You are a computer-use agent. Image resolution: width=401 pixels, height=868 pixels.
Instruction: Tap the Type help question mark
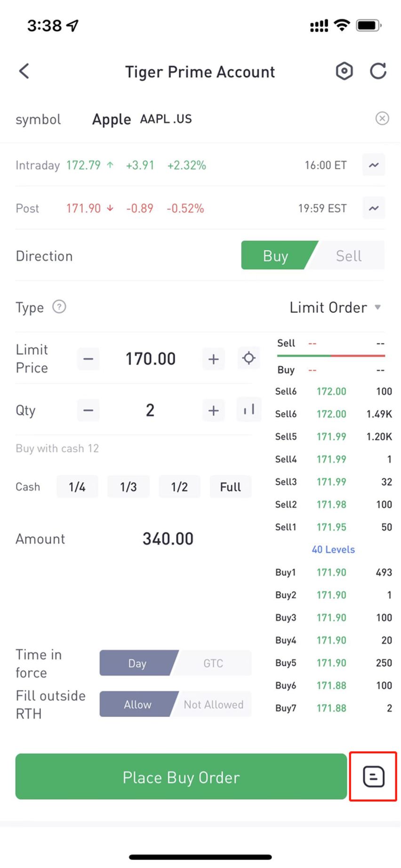[x=59, y=307]
